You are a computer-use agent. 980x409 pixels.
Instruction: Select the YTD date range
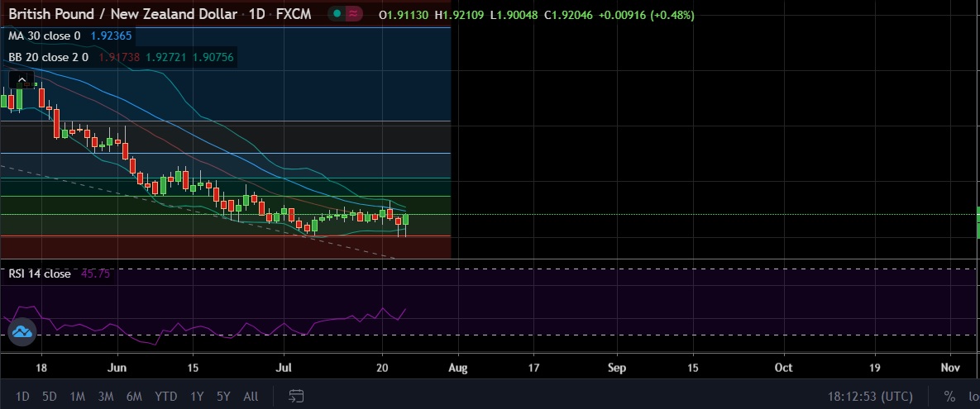tap(165, 396)
